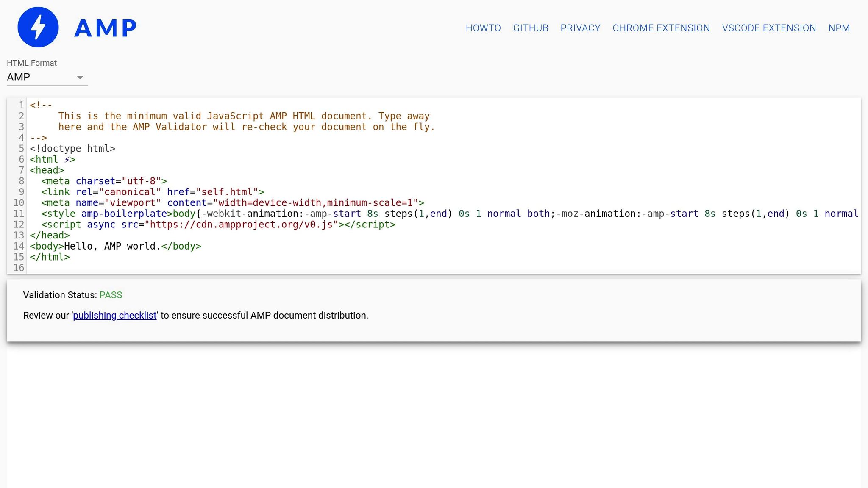Viewport: 868px width, 488px height.
Task: Click the dropdown arrow beside AMP format
Action: (81, 77)
